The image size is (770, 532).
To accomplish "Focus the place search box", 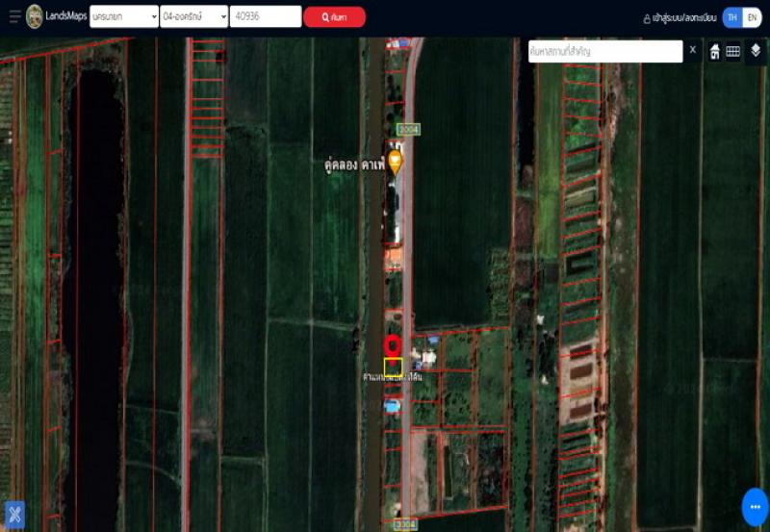I will click(x=605, y=51).
